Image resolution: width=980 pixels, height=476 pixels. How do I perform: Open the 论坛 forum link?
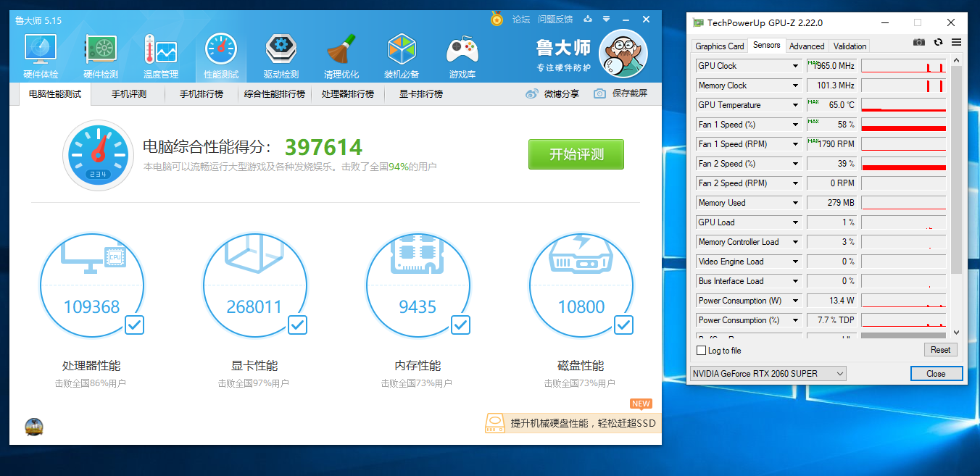pos(521,20)
